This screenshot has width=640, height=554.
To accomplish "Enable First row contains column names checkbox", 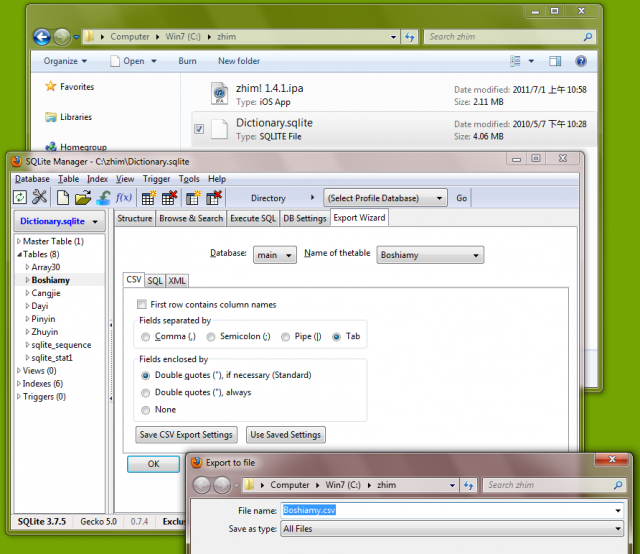I will pyautogui.click(x=142, y=304).
